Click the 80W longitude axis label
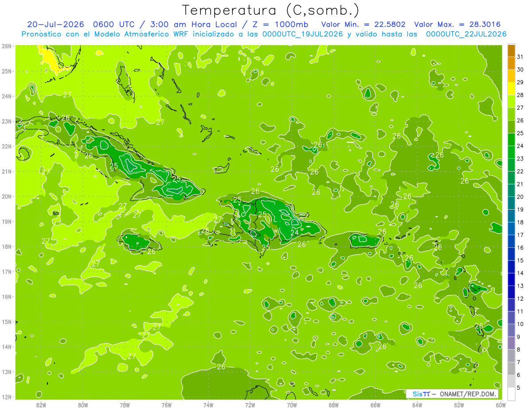 83,405
